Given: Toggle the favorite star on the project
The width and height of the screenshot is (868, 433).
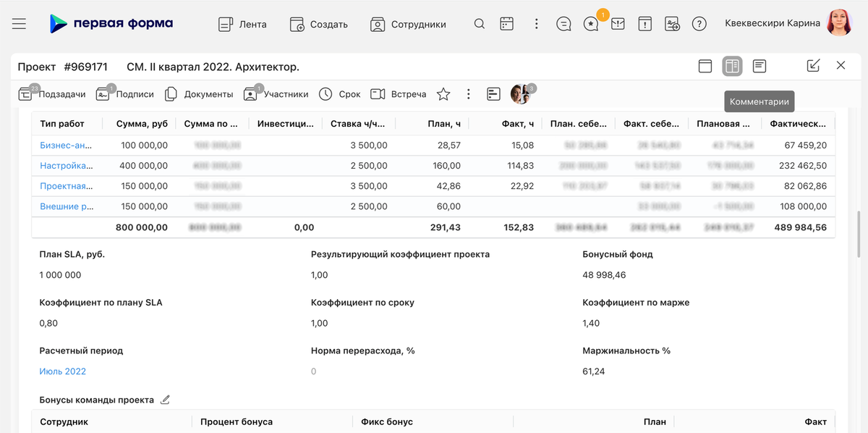Looking at the screenshot, I should click(443, 93).
